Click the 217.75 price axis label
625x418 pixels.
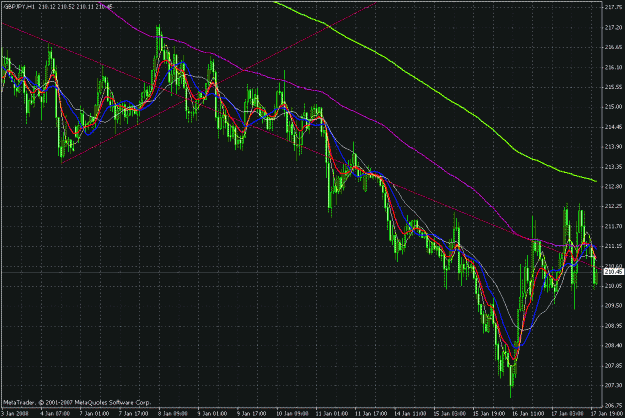click(x=613, y=7)
